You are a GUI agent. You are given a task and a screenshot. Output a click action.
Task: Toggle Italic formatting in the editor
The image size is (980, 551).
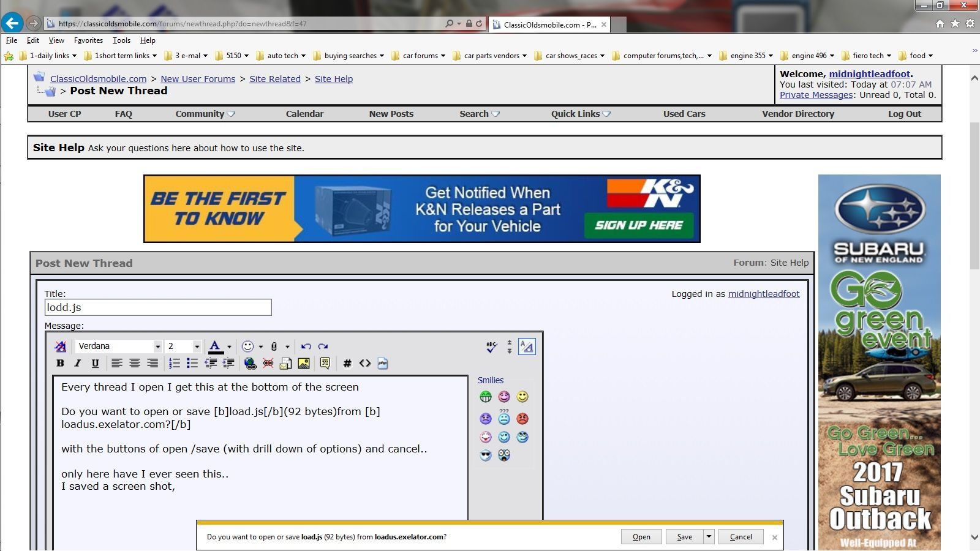[x=77, y=363]
